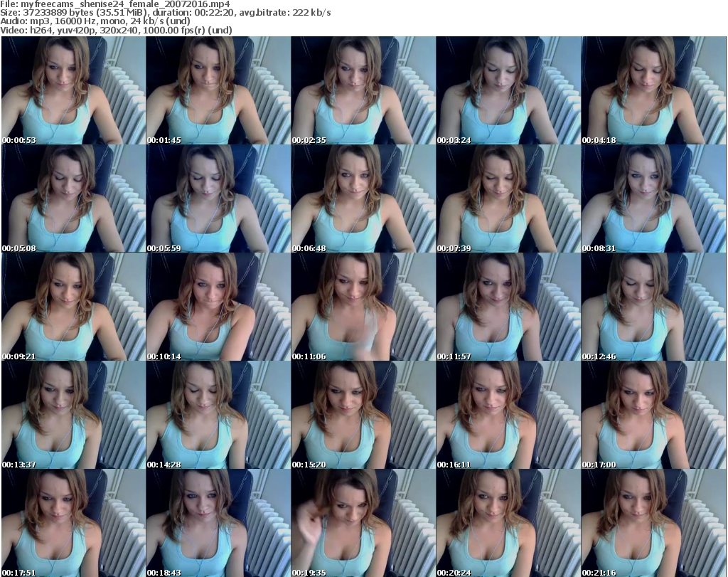Image resolution: width=728 pixels, height=577 pixels.
Task: Choose the frame labeled 00:16:11
Action: 508,415
